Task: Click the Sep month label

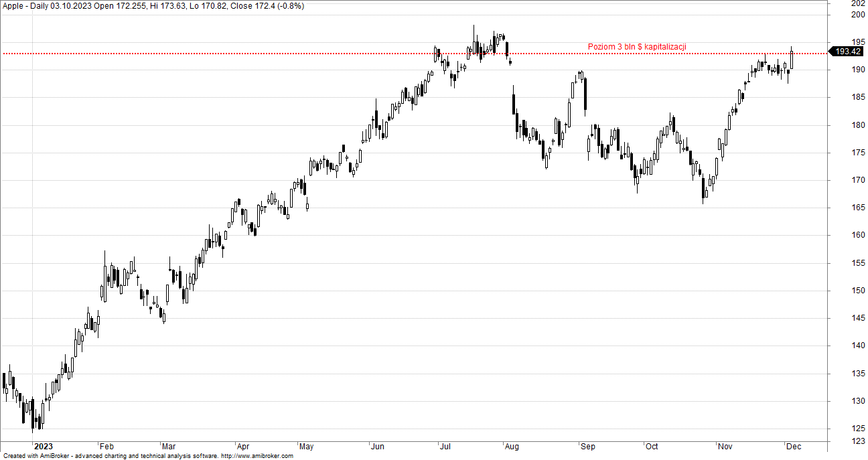Action: click(588, 447)
